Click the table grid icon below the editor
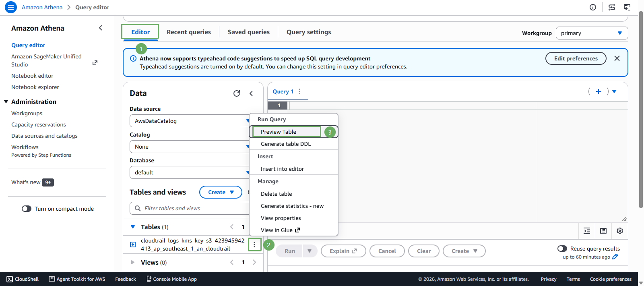644x286 pixels. pyautogui.click(x=603, y=231)
